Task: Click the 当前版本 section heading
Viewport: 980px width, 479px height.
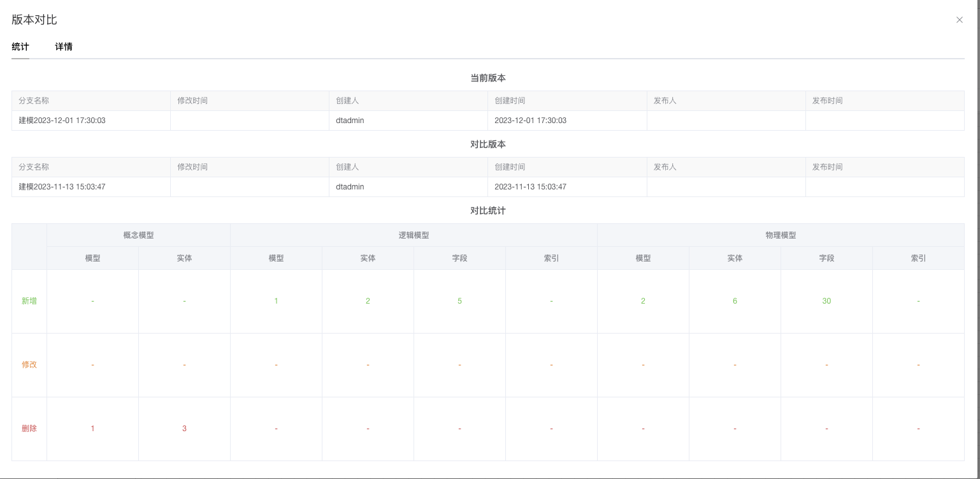Action: coord(487,78)
